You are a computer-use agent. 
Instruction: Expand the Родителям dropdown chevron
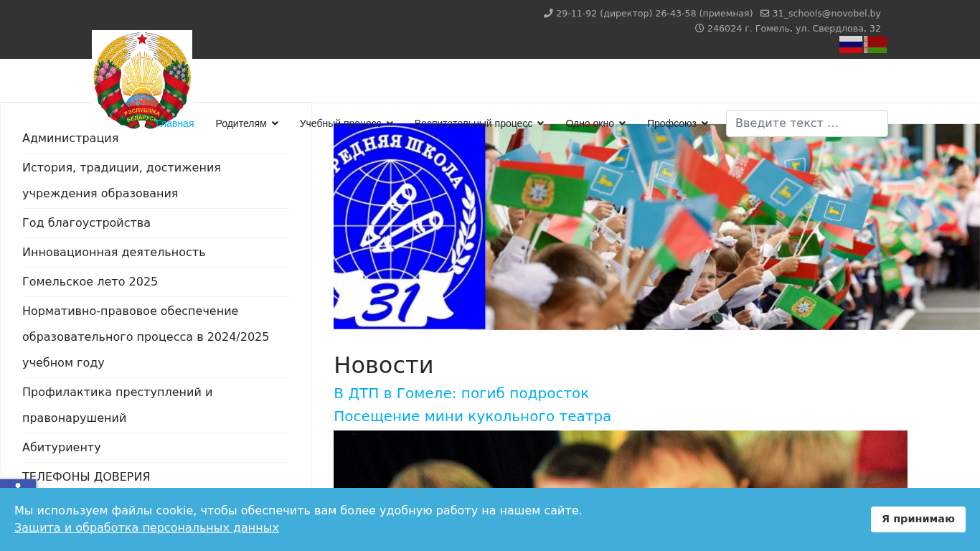pyautogui.click(x=275, y=123)
